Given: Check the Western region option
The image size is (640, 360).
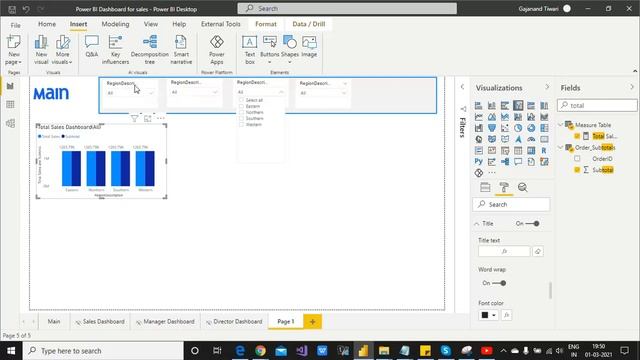Looking at the screenshot, I should (241, 124).
